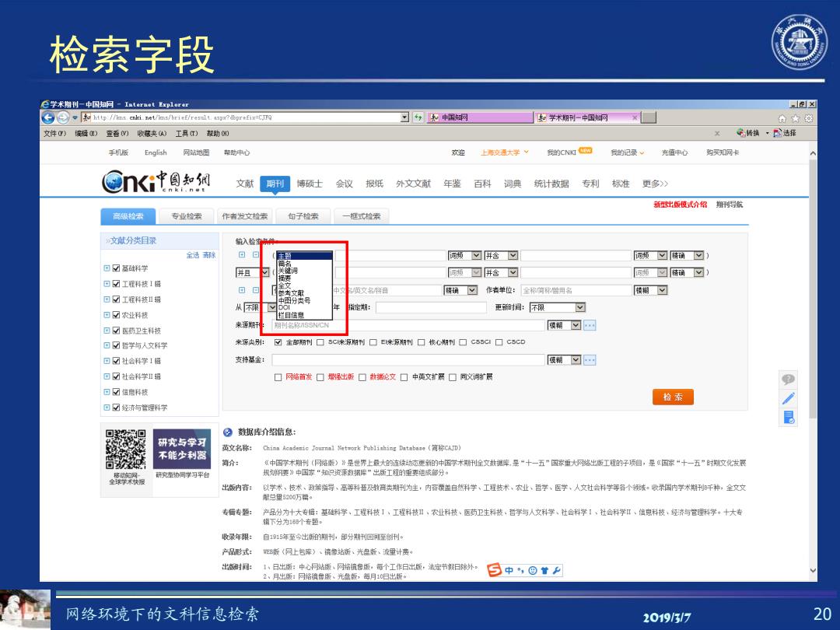This screenshot has height=630, width=840.
Task: Uncheck the 基础科学 category checkbox
Action: [116, 268]
